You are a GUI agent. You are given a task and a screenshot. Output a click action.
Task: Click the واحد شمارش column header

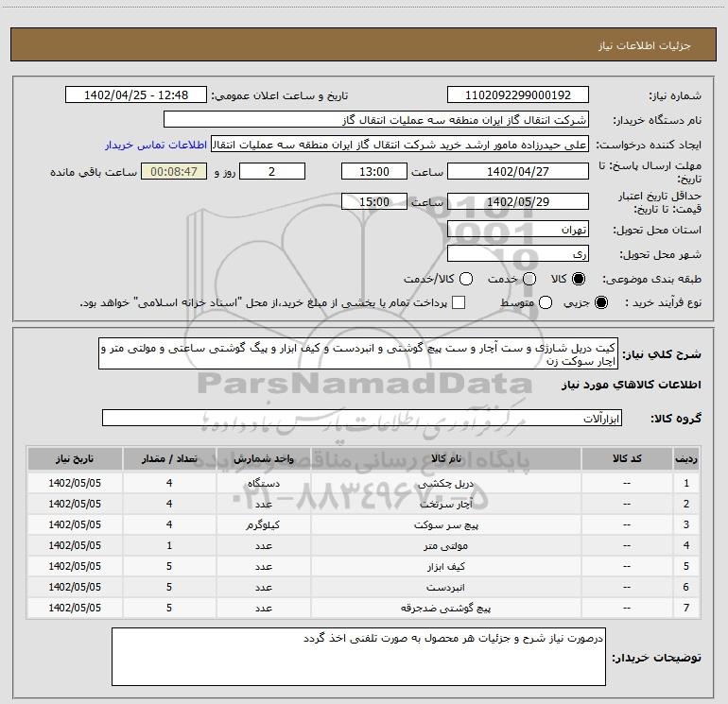pos(263,459)
